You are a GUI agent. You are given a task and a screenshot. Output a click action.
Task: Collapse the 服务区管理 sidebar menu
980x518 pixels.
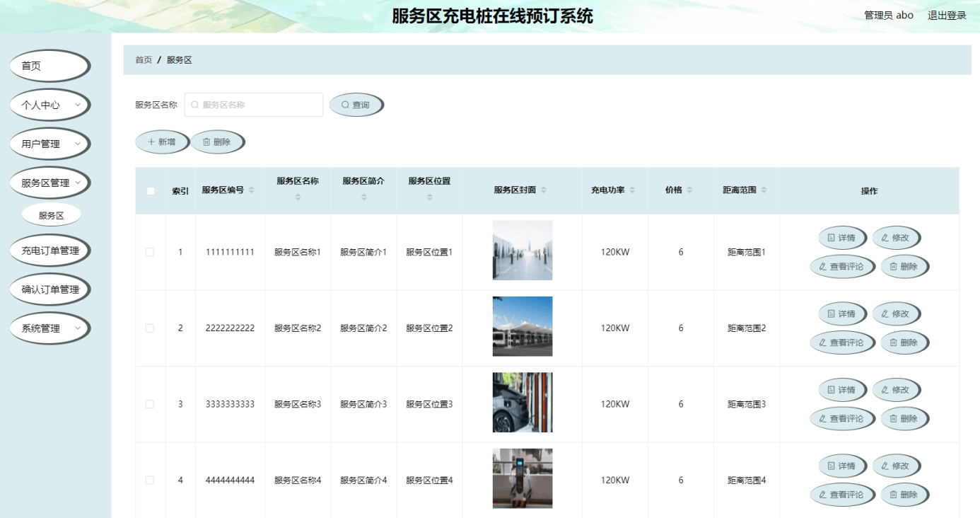coord(49,182)
